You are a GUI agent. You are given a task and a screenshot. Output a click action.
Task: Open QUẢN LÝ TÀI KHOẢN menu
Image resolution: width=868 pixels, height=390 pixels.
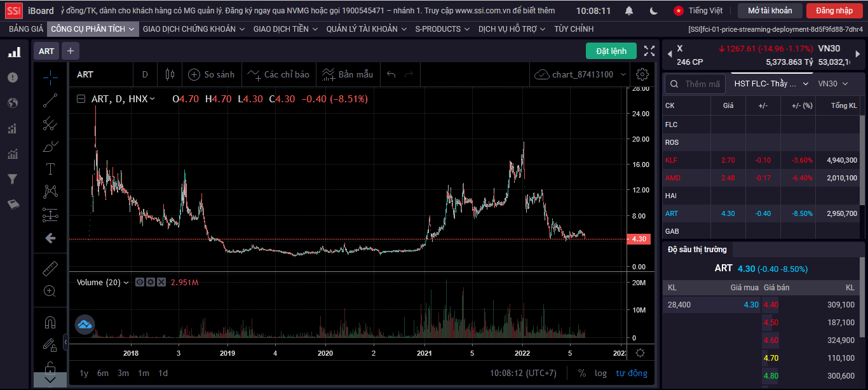point(367,29)
